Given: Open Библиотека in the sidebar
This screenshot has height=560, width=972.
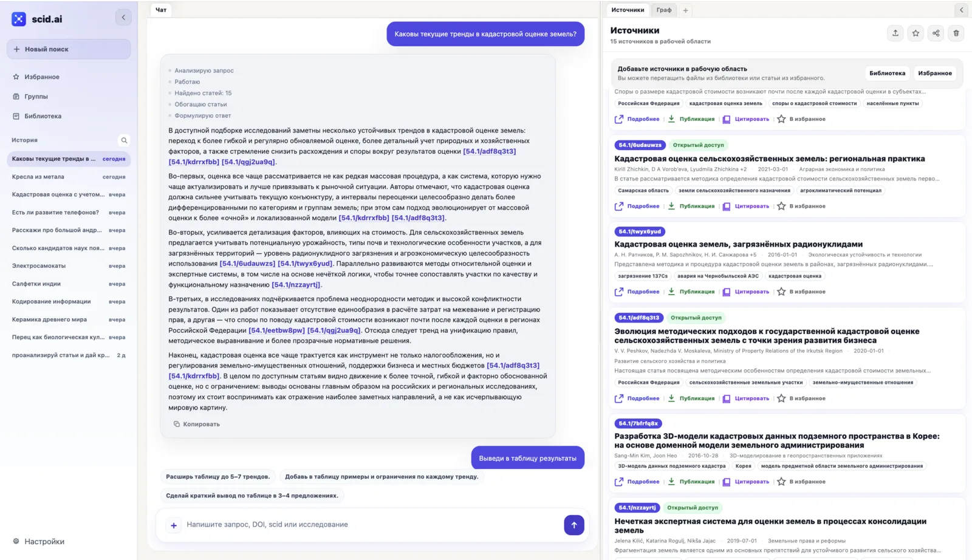Looking at the screenshot, I should 43,116.
